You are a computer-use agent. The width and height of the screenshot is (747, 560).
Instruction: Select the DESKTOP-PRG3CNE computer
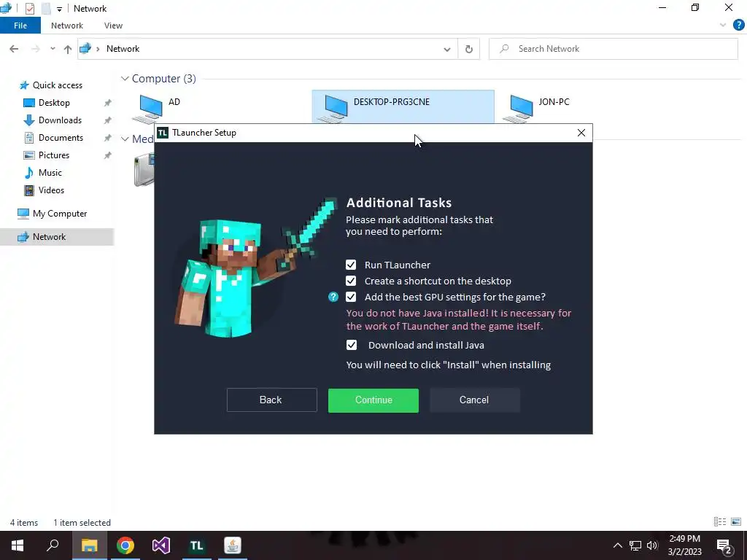click(403, 106)
